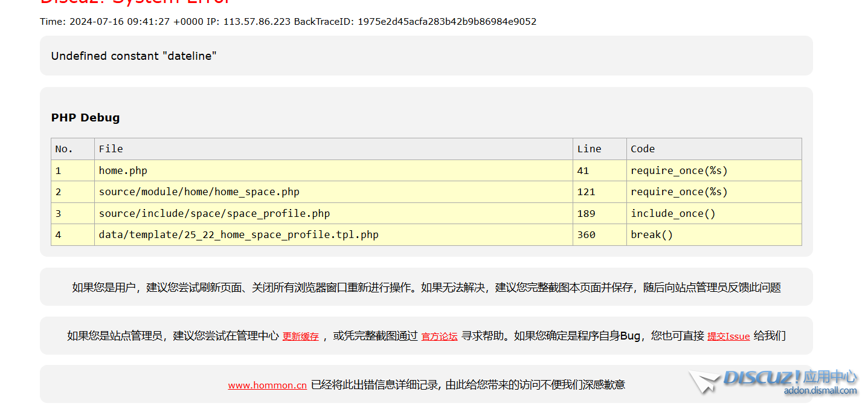Click row number 3 cell
868x406 pixels.
tap(72, 213)
